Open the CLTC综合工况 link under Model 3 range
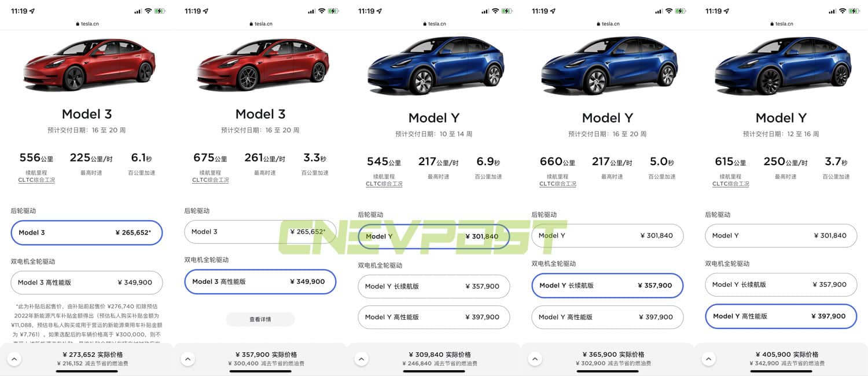868x376 pixels. coord(36,180)
